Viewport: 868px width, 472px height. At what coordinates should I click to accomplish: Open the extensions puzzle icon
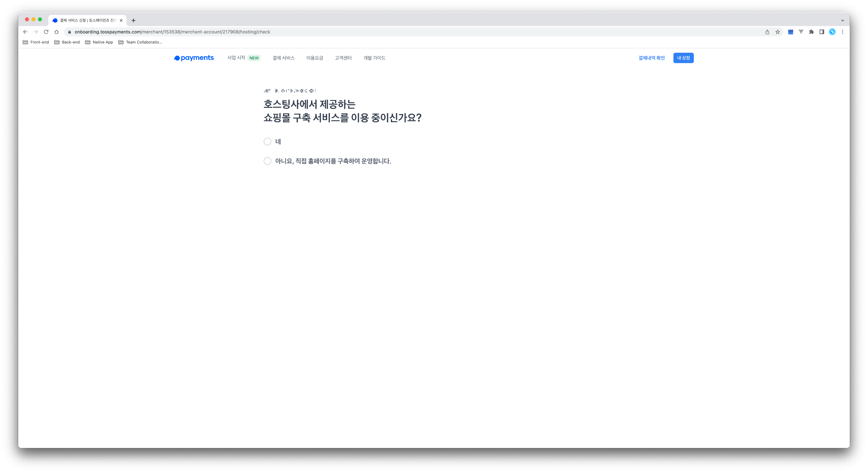coord(811,32)
